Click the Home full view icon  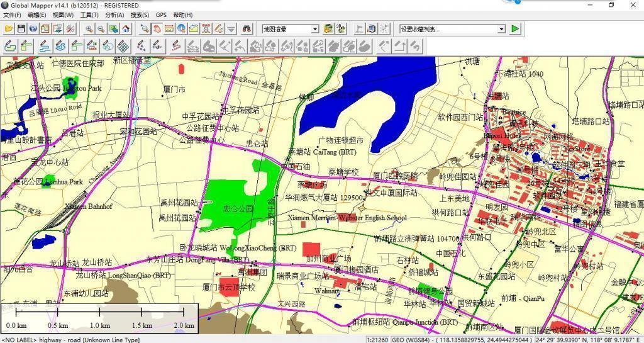pos(126,29)
